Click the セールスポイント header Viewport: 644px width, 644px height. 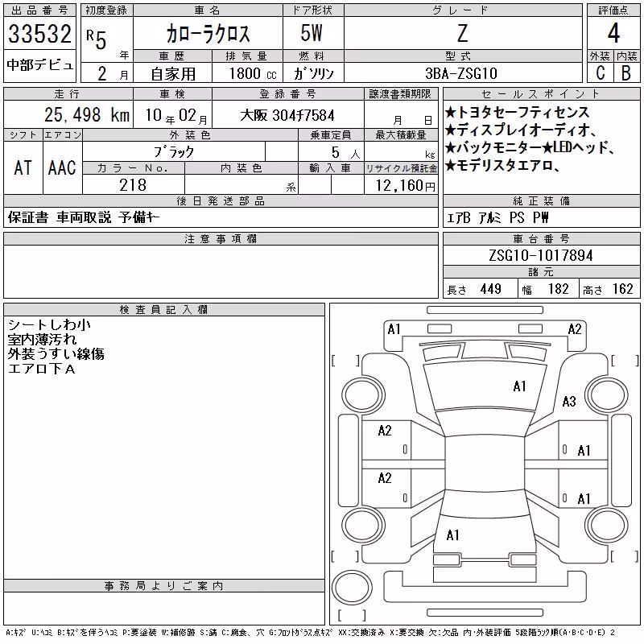pos(542,94)
